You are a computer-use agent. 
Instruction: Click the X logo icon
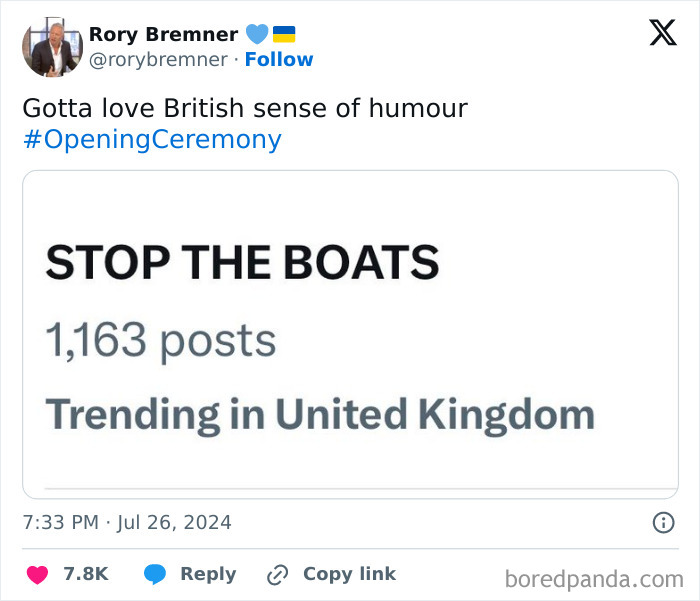pos(662,33)
